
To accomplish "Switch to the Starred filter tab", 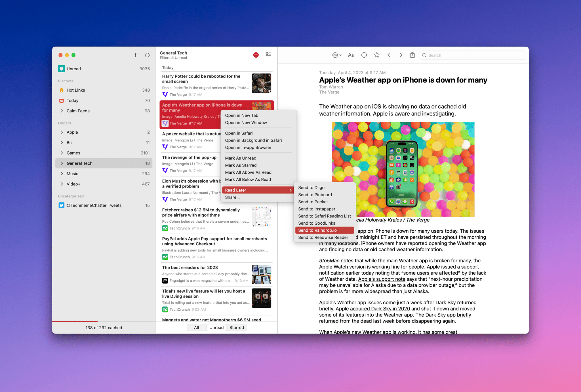I will (x=237, y=328).
